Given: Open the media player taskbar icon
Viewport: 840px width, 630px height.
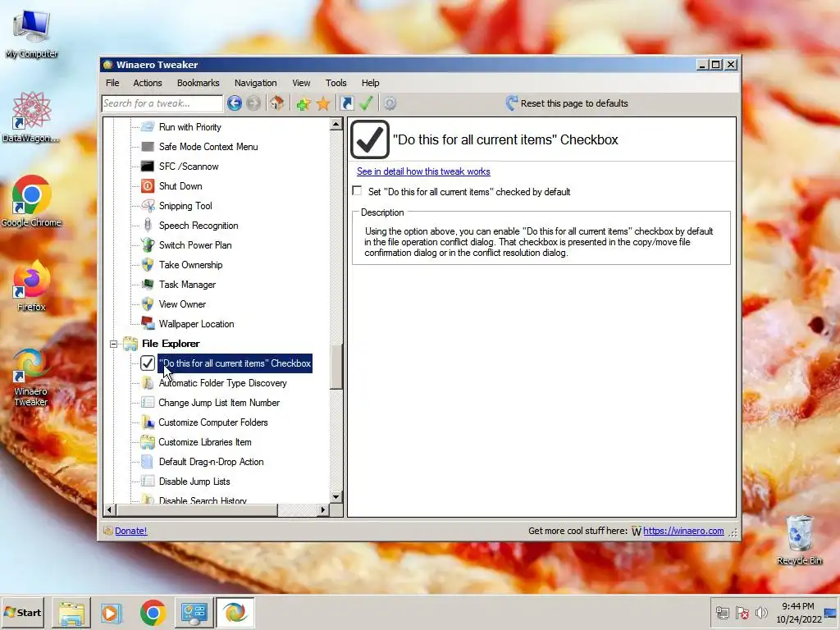Looking at the screenshot, I should [x=112, y=612].
